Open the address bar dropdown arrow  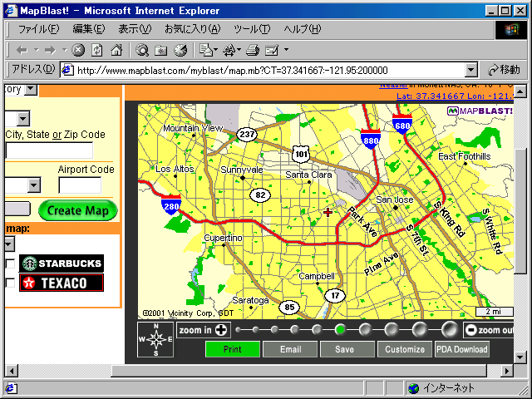coord(470,70)
